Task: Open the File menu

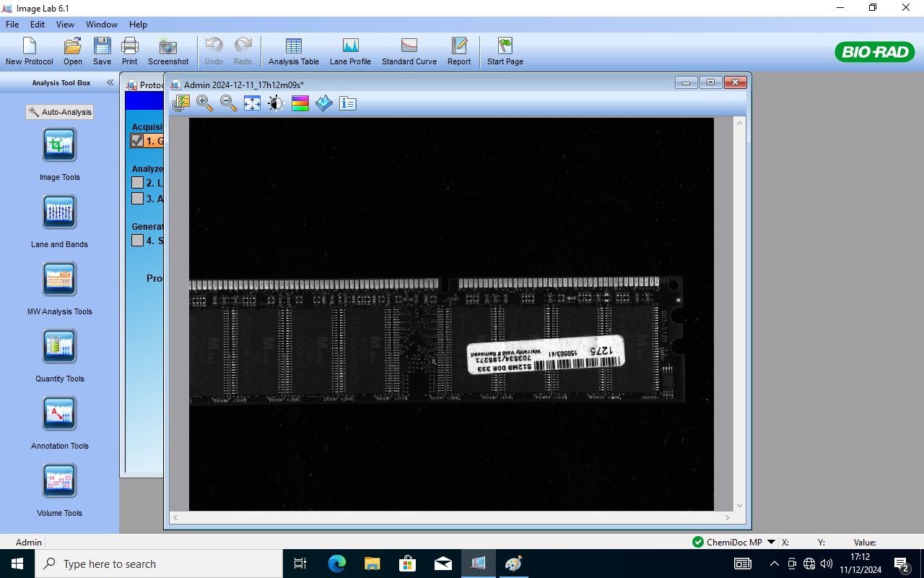Action: (x=12, y=24)
